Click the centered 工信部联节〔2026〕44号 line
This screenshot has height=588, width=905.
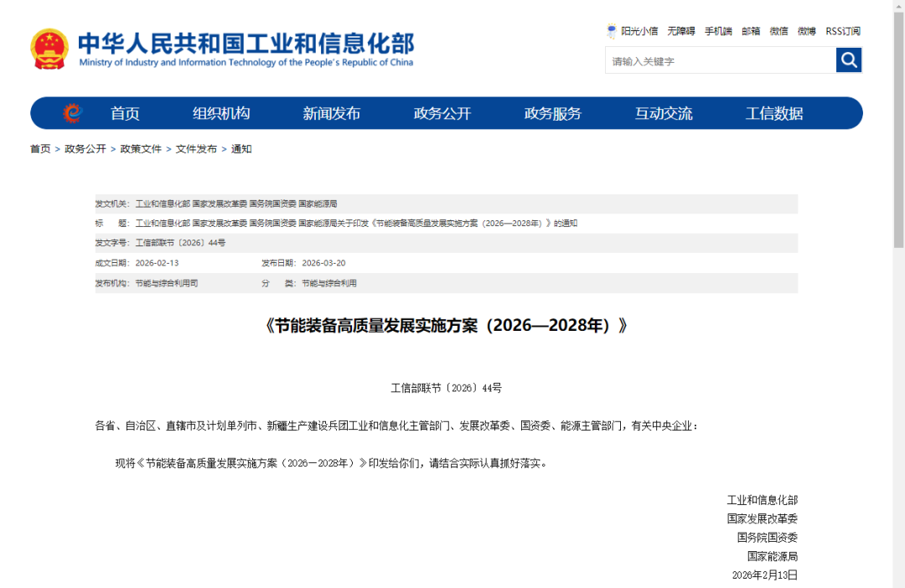(x=446, y=388)
